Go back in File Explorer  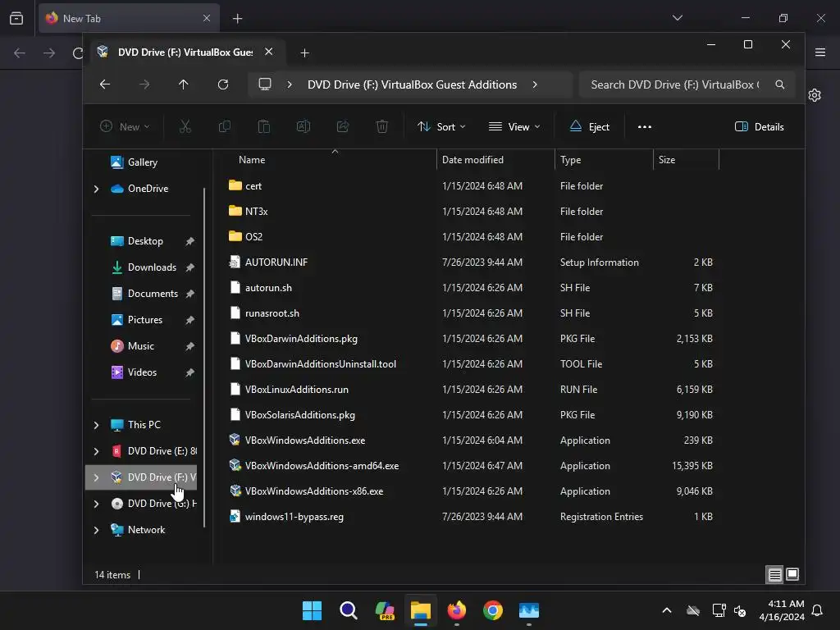click(x=105, y=84)
